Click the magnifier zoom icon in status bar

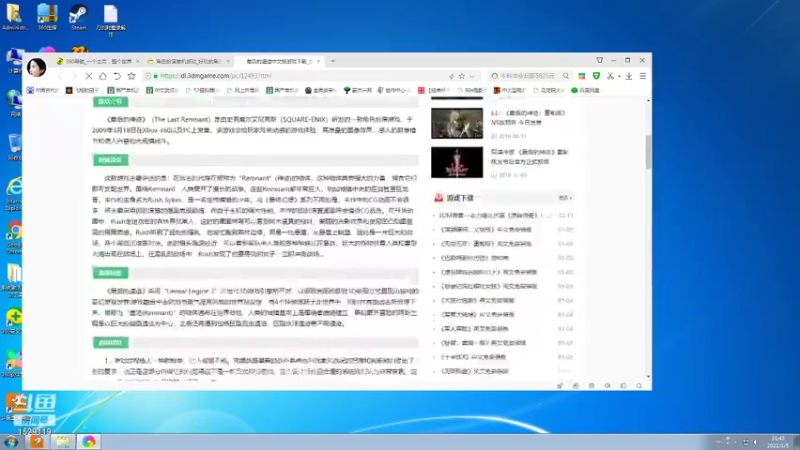tap(639, 386)
